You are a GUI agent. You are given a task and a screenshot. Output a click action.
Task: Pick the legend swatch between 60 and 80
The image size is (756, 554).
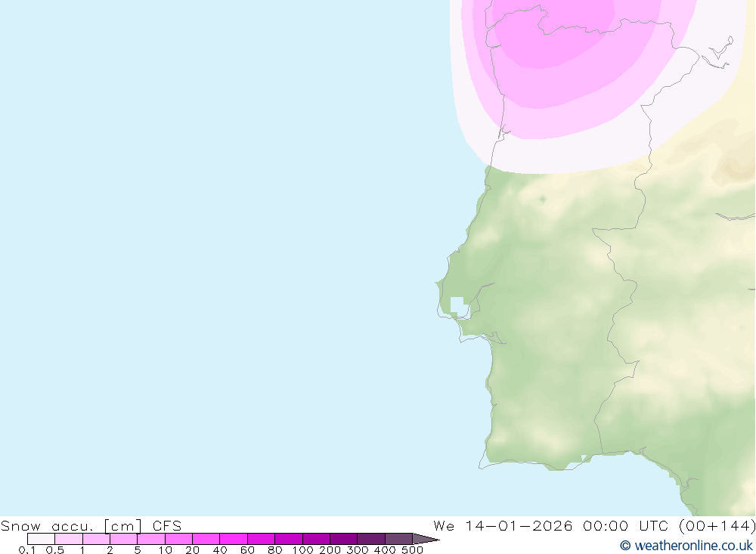pyautogui.click(x=262, y=539)
